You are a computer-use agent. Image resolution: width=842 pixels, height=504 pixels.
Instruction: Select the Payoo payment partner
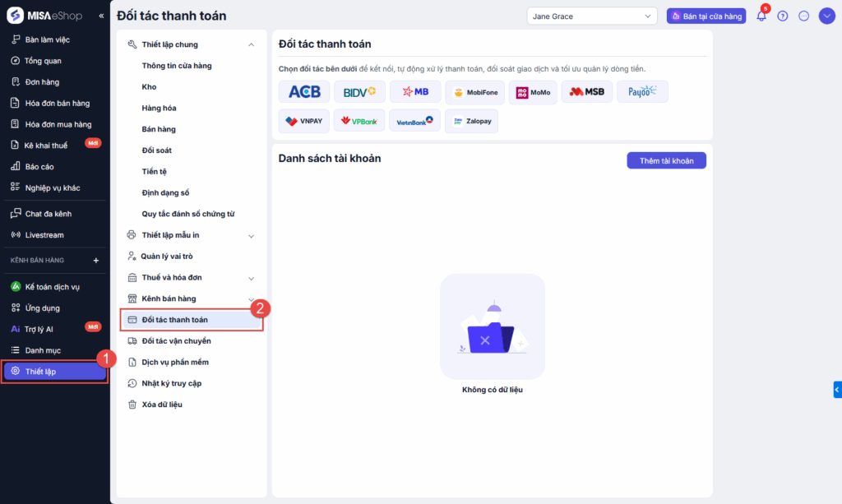coord(642,92)
